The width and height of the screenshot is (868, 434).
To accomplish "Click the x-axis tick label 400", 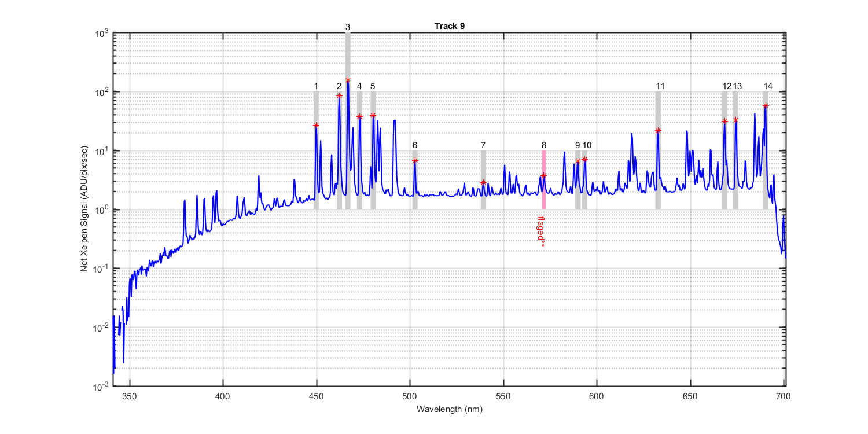I will click(x=223, y=398).
